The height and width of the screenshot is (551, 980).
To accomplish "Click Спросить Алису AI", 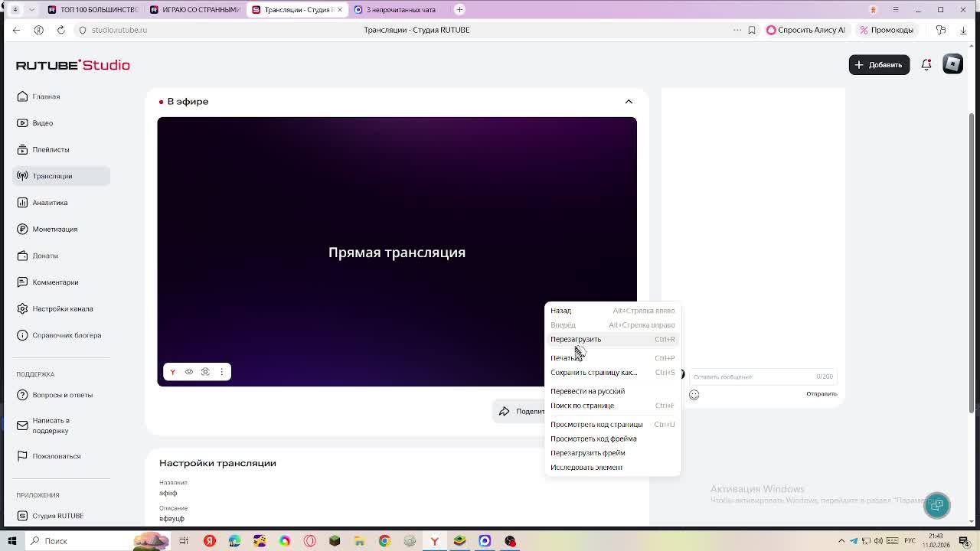I will pyautogui.click(x=806, y=30).
